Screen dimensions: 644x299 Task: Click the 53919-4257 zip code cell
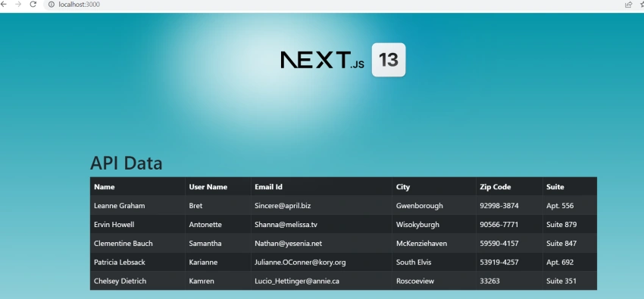pos(509,262)
